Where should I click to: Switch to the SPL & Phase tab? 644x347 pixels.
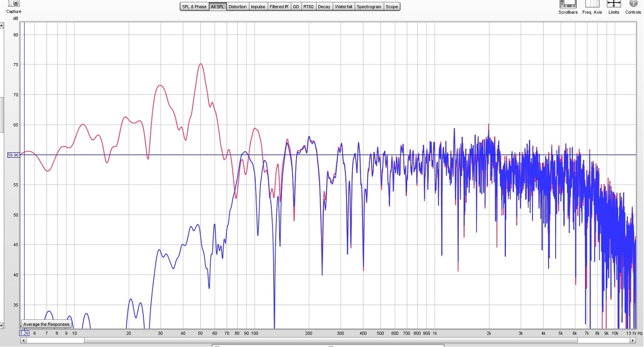point(194,6)
